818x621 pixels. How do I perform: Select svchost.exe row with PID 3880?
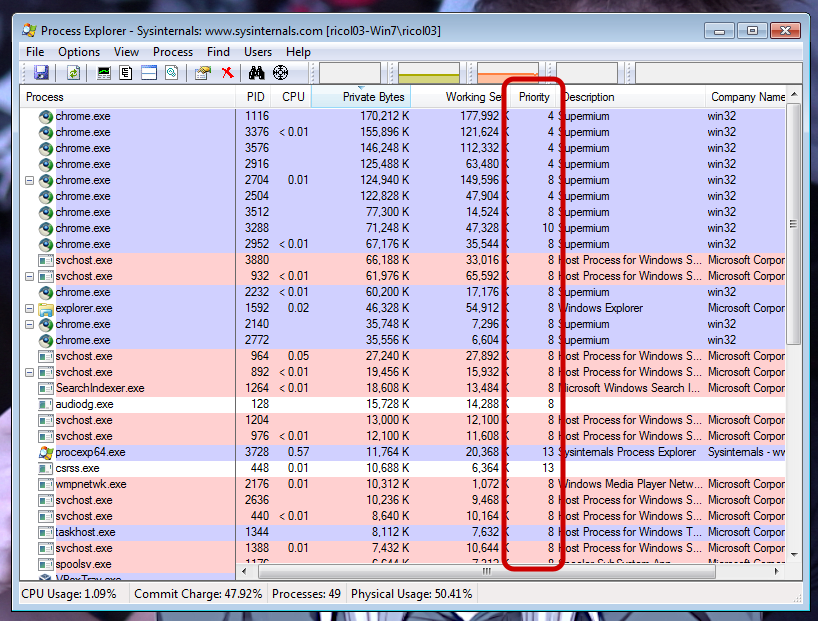coord(403,260)
